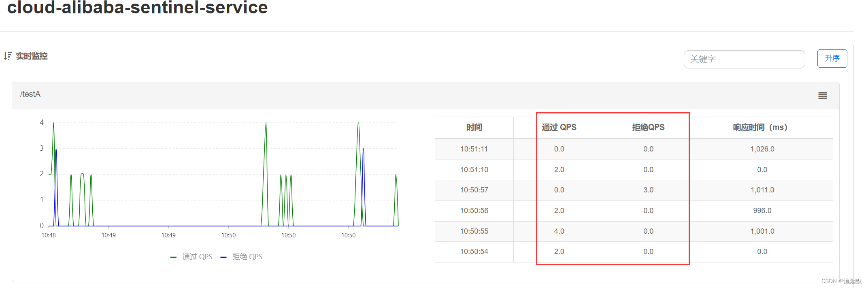This screenshot has height=288, width=868.
Task: Select the 10:50:57 time cell
Action: [474, 190]
